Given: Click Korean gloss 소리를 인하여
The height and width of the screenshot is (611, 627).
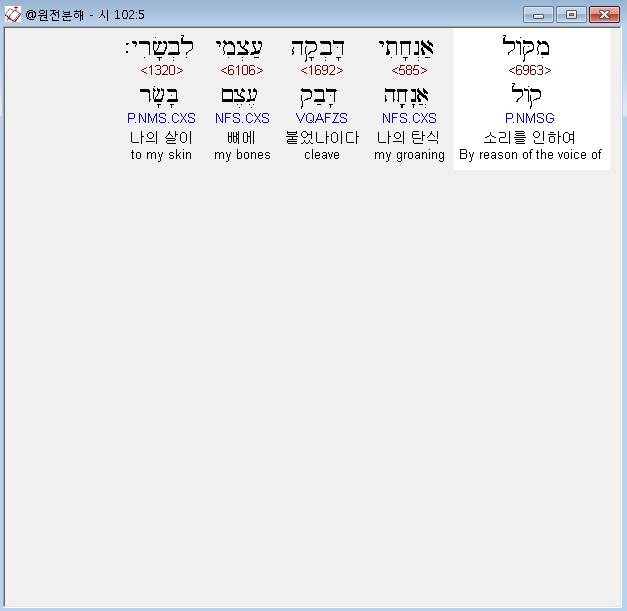Looking at the screenshot, I should point(530,138).
